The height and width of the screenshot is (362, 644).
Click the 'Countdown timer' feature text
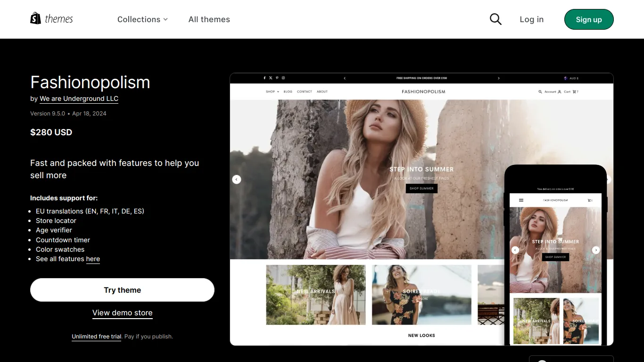pos(63,240)
